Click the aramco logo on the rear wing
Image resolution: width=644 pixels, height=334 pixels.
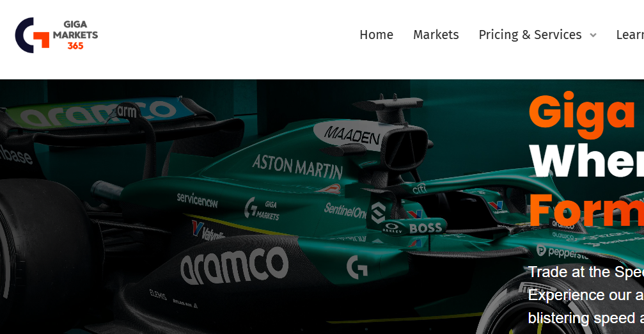97,112
